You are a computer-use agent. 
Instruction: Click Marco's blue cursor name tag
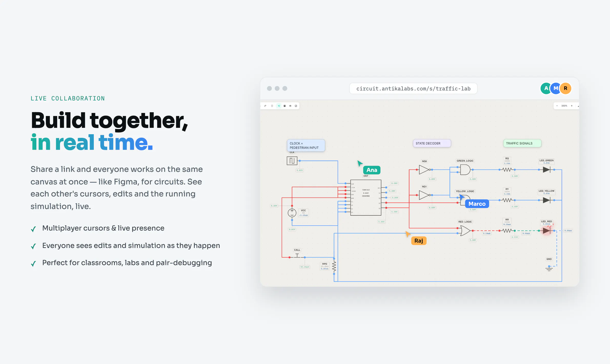tap(477, 204)
